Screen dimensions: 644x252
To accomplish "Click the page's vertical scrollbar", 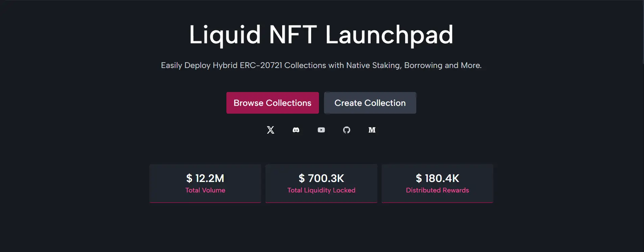I will 643,34.
